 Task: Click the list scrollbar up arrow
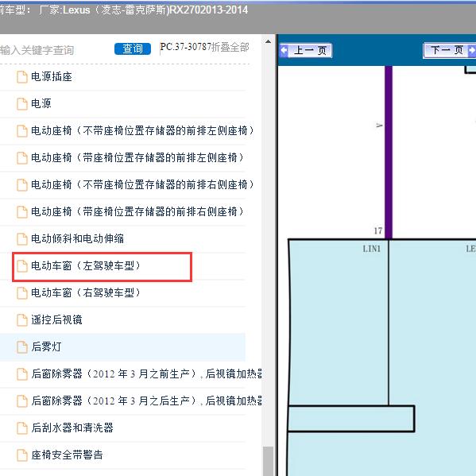tap(268, 41)
